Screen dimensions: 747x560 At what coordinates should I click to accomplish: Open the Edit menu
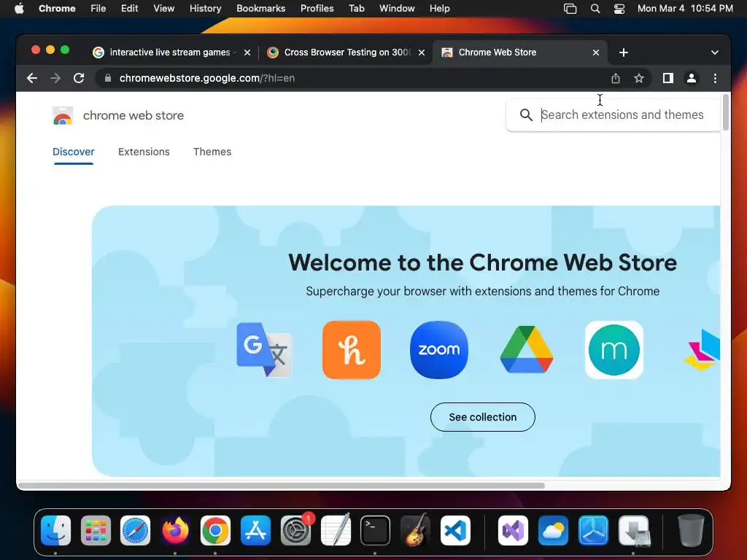(x=130, y=9)
